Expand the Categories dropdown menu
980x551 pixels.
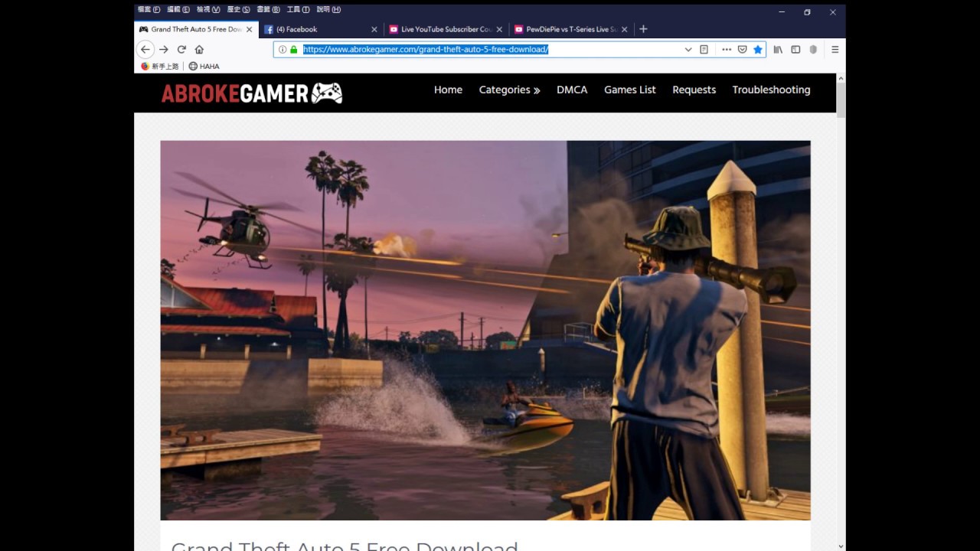(x=509, y=90)
